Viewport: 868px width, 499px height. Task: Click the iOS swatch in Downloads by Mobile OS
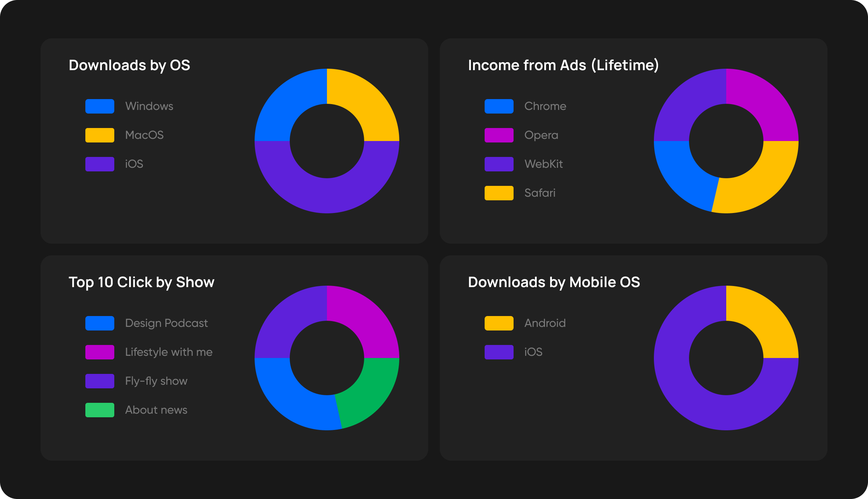499,351
